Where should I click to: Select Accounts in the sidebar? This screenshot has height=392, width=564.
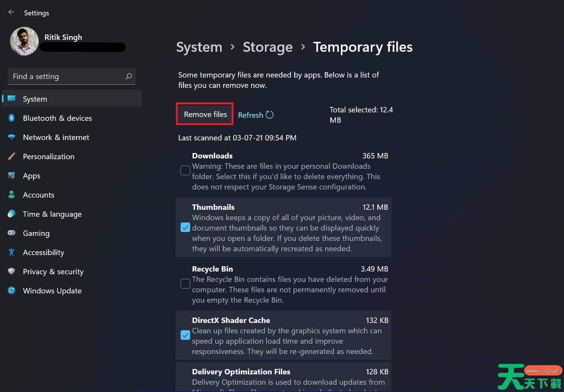point(72,194)
